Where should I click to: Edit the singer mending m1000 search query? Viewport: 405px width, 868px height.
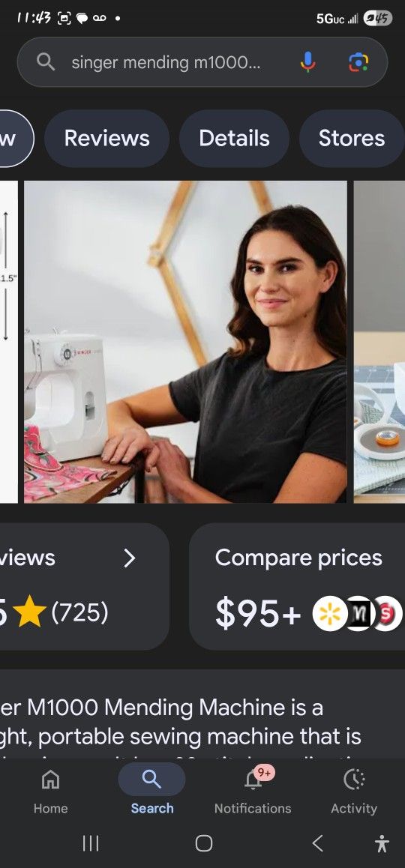(x=166, y=62)
